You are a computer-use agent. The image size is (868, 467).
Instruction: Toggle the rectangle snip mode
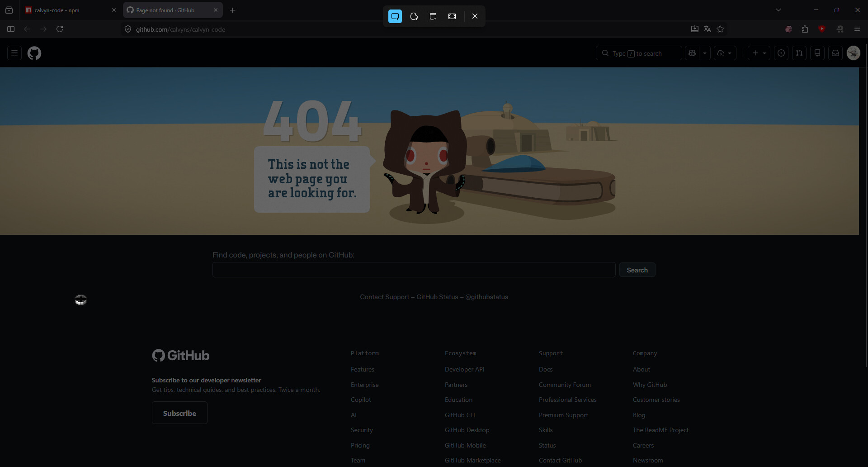395,16
